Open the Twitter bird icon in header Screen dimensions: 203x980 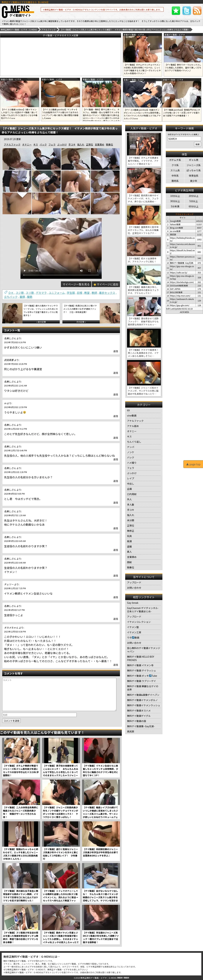(x=186, y=11)
